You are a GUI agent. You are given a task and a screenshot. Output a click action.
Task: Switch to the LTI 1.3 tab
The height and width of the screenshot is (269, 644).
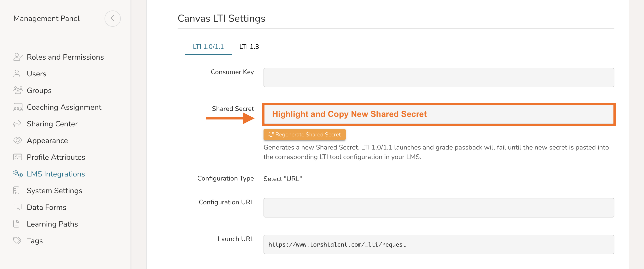point(249,47)
